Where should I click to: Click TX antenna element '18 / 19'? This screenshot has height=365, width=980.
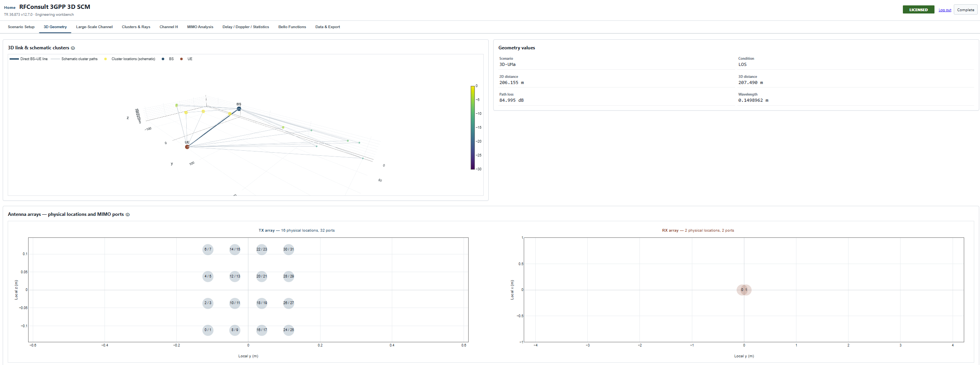[x=262, y=303]
